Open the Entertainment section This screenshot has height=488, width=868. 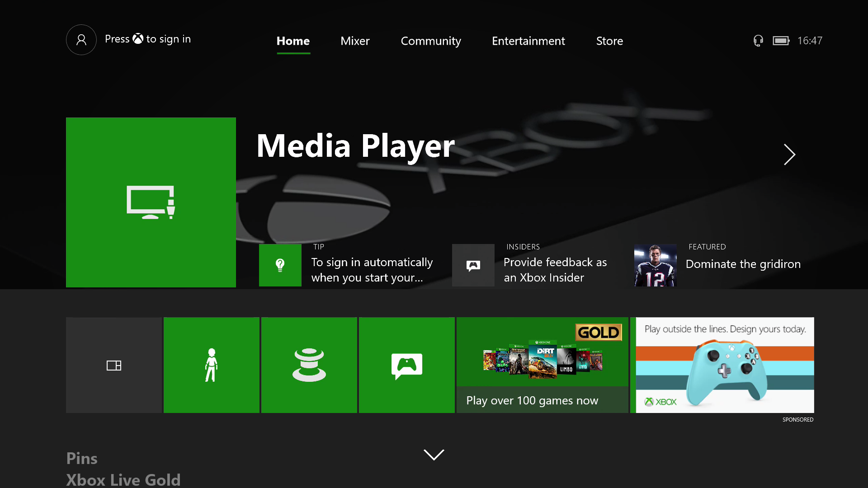click(x=528, y=41)
